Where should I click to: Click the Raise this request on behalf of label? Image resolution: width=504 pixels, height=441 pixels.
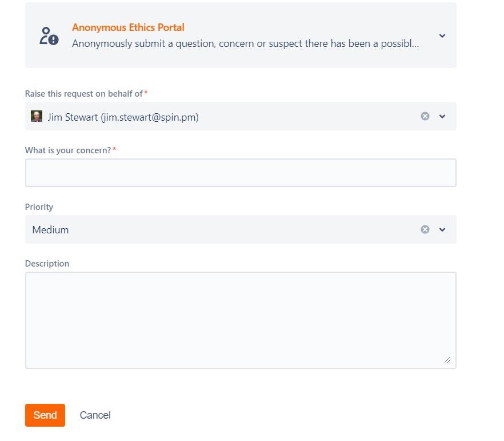[x=84, y=94]
